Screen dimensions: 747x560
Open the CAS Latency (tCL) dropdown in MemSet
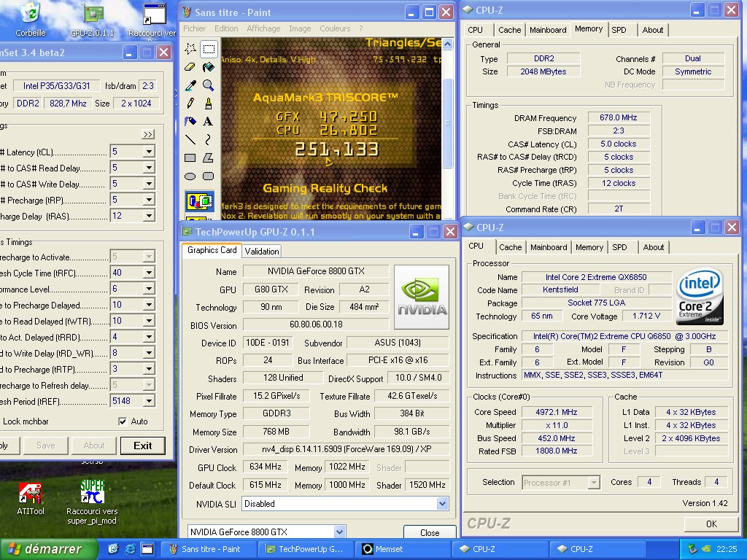point(149,152)
